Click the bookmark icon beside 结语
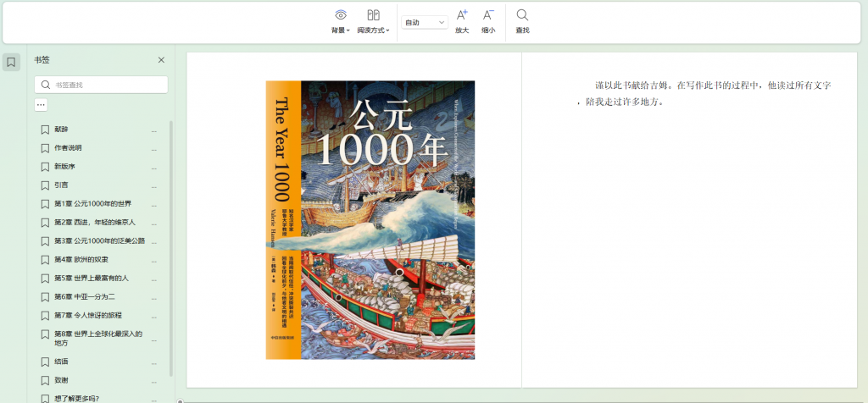This screenshot has width=868, height=403. tap(45, 362)
